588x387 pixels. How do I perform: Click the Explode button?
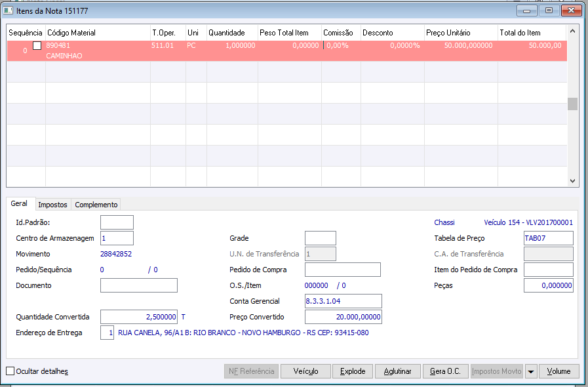pos(353,371)
